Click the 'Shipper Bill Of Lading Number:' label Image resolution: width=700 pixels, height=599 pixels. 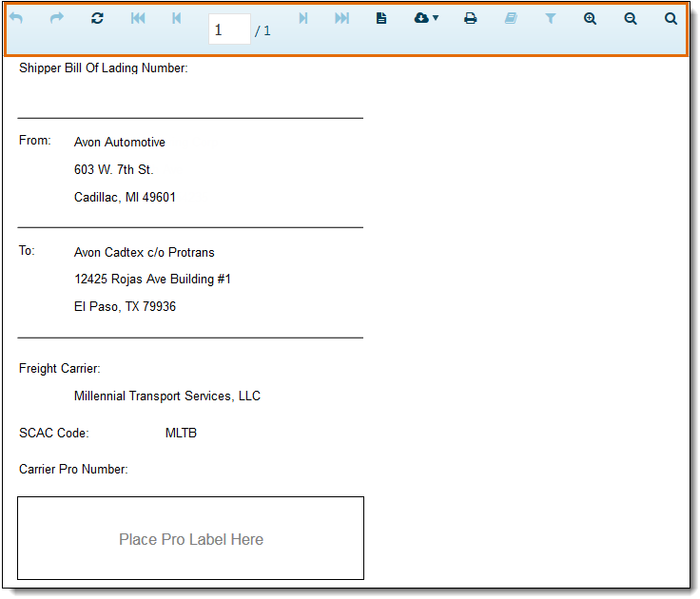point(103,68)
